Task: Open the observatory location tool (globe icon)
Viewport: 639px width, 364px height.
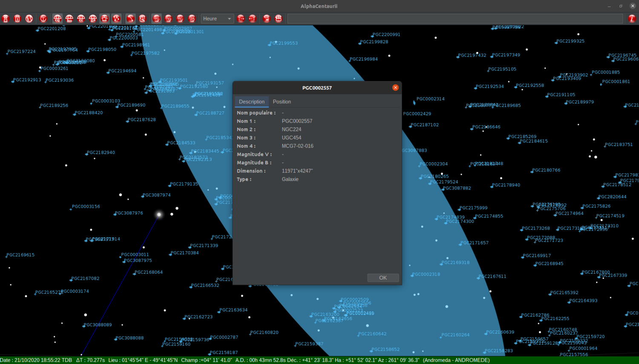Action: pos(29,18)
